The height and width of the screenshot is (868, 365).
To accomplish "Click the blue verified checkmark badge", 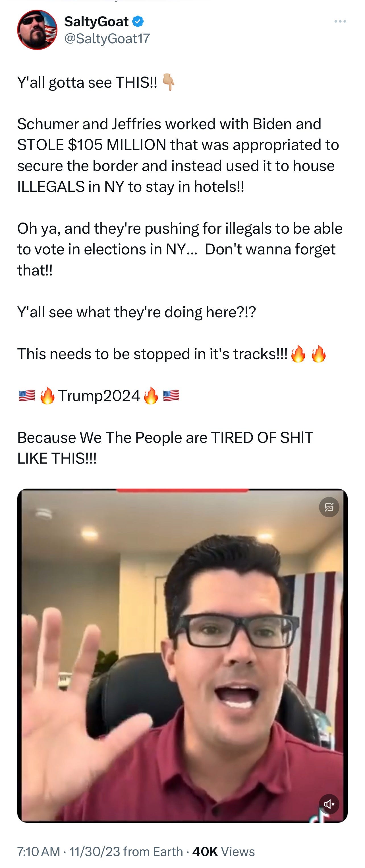I will click(138, 22).
